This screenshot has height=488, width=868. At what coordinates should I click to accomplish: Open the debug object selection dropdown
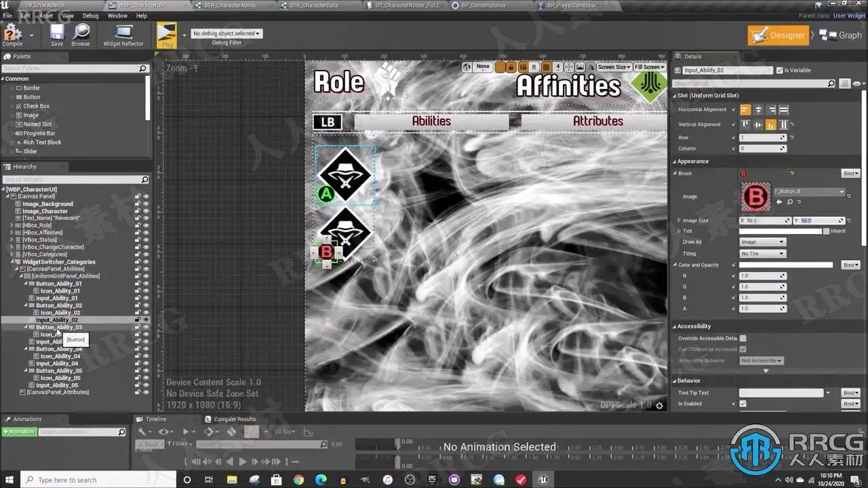226,33
